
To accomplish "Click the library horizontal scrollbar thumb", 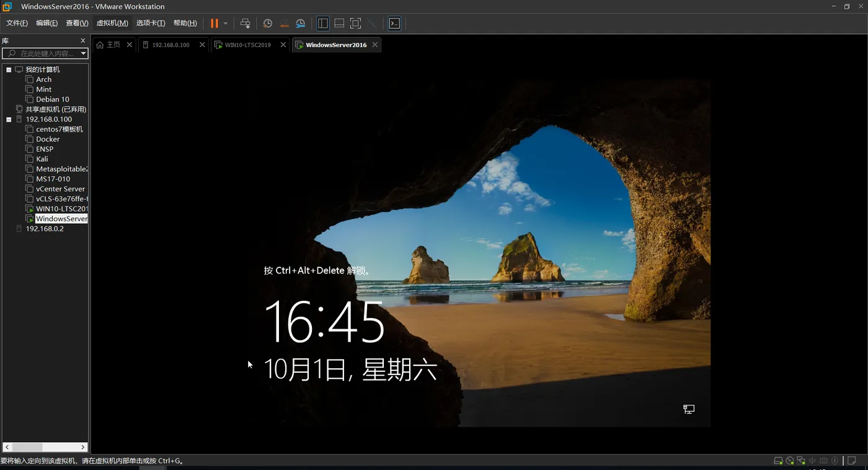I will click(27, 446).
